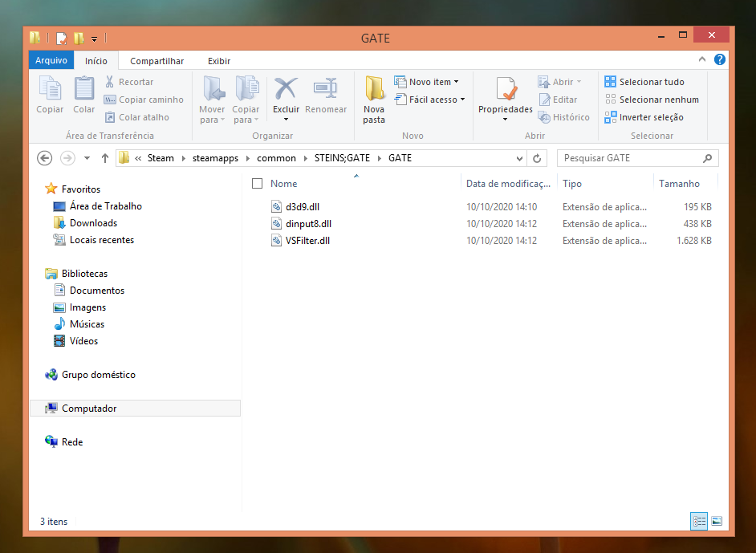The width and height of the screenshot is (756, 553).
Task: Select the VSFilter.dll file
Action: pos(307,241)
